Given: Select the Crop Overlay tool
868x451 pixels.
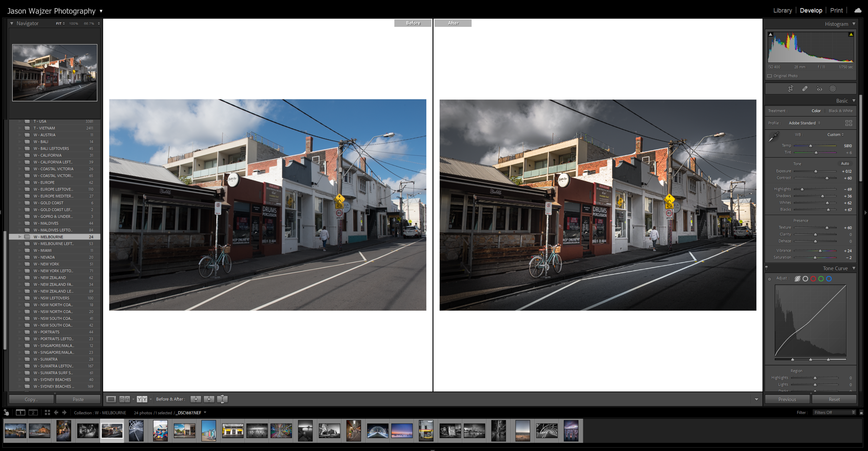Looking at the screenshot, I should tap(791, 88).
